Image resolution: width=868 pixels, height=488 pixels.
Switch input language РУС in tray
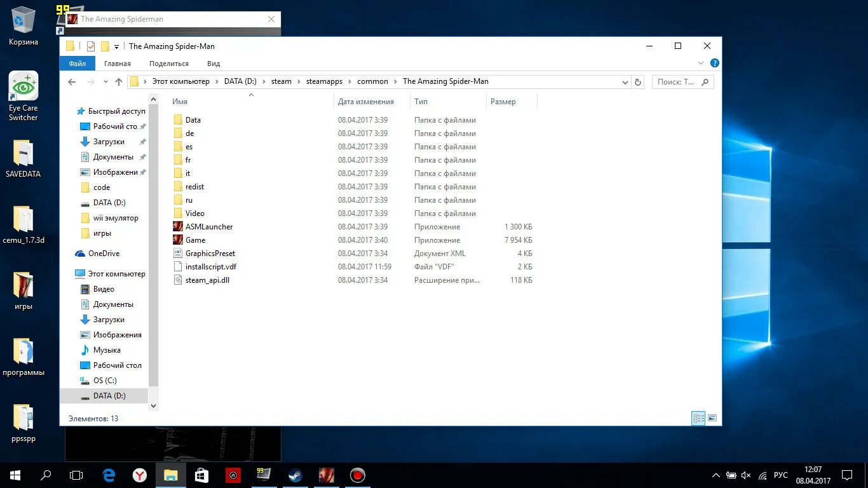(x=781, y=475)
